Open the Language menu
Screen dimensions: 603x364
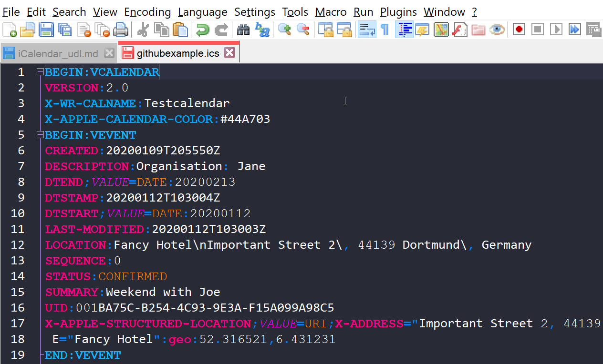(x=202, y=12)
